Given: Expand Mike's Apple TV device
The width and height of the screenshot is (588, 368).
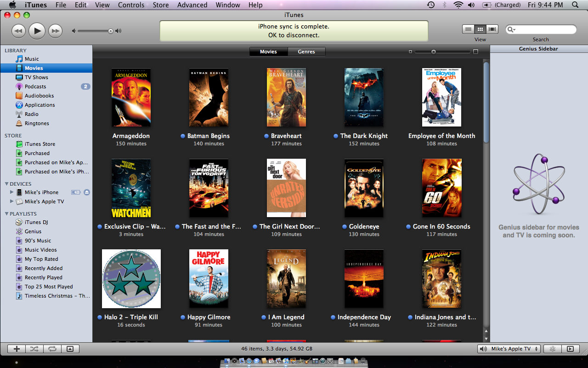Looking at the screenshot, I should pyautogui.click(x=12, y=201).
